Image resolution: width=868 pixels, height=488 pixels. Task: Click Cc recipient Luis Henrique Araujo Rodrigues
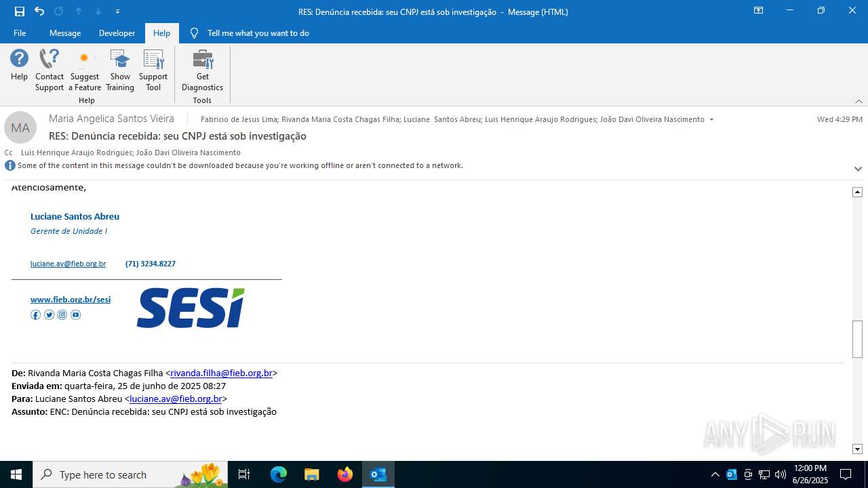click(x=76, y=152)
